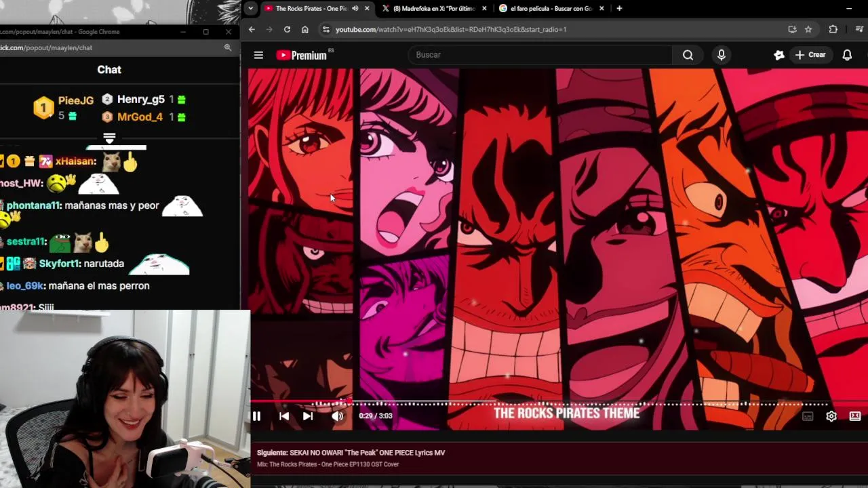Viewport: 868px width, 488px height.
Task: Pause the YouTube video
Action: pos(256,416)
